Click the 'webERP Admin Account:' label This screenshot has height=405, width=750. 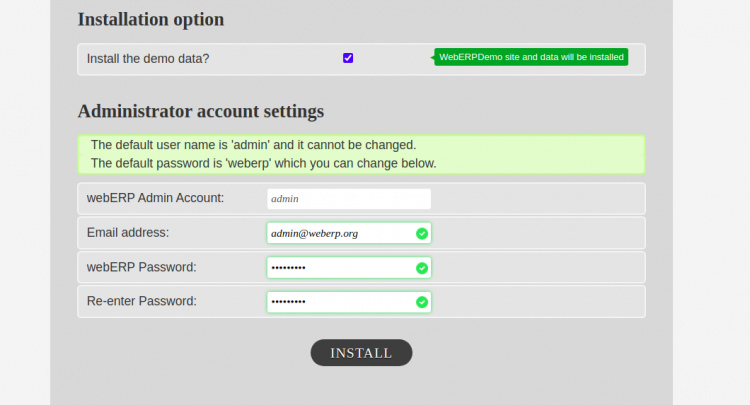coord(155,198)
